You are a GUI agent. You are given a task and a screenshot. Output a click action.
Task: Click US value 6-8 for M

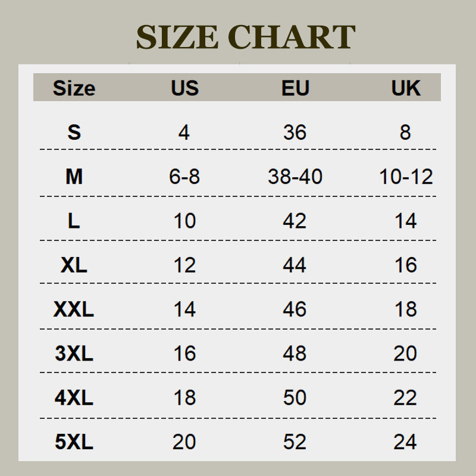tap(184, 176)
